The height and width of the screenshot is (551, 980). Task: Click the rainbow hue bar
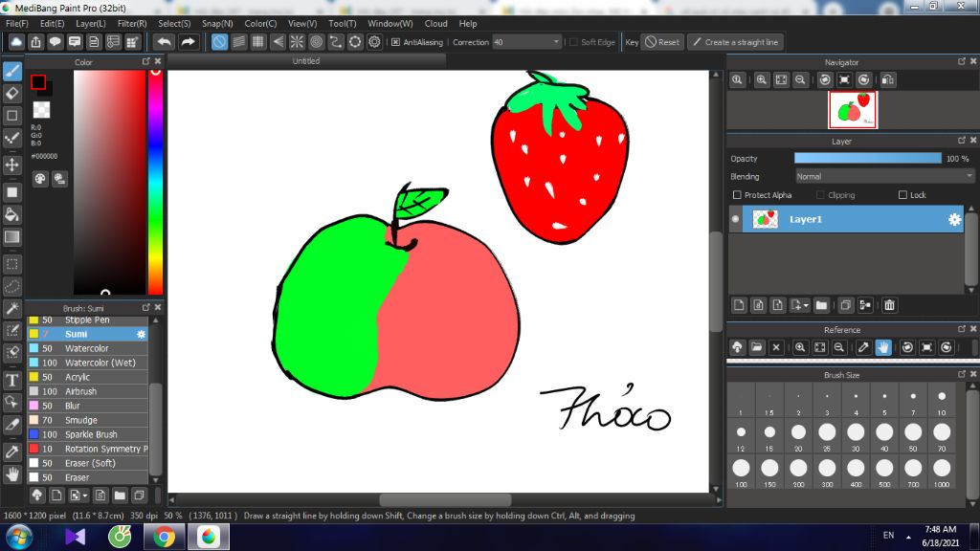tap(155, 182)
